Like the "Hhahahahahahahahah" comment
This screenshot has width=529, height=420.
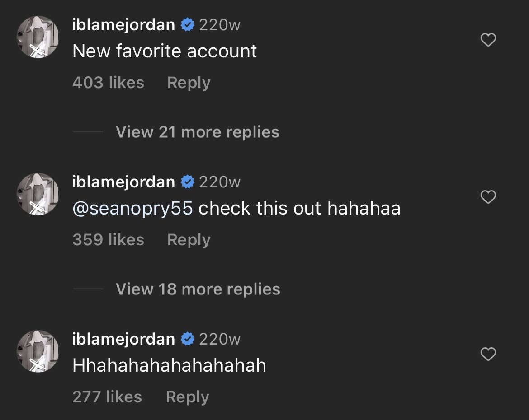coord(488,354)
